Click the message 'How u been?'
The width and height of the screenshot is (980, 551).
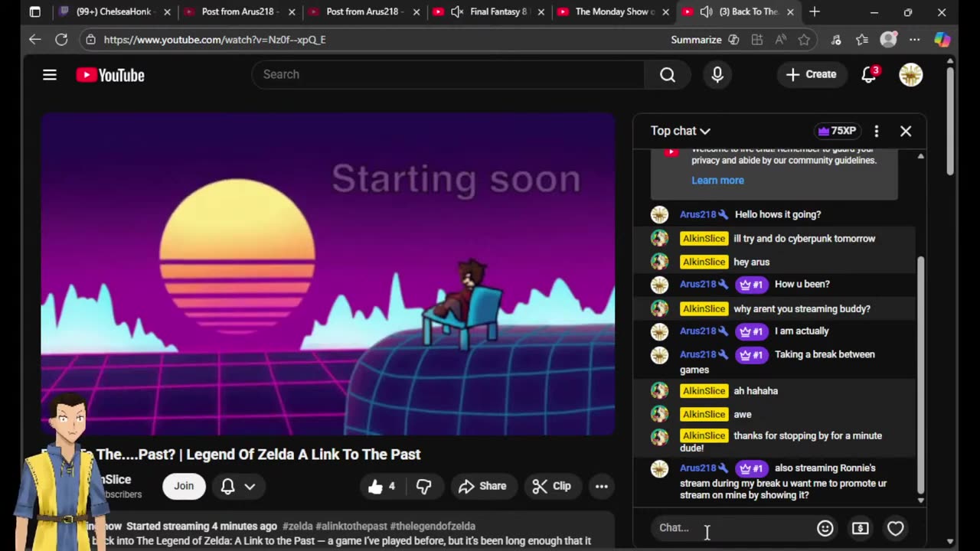point(802,285)
